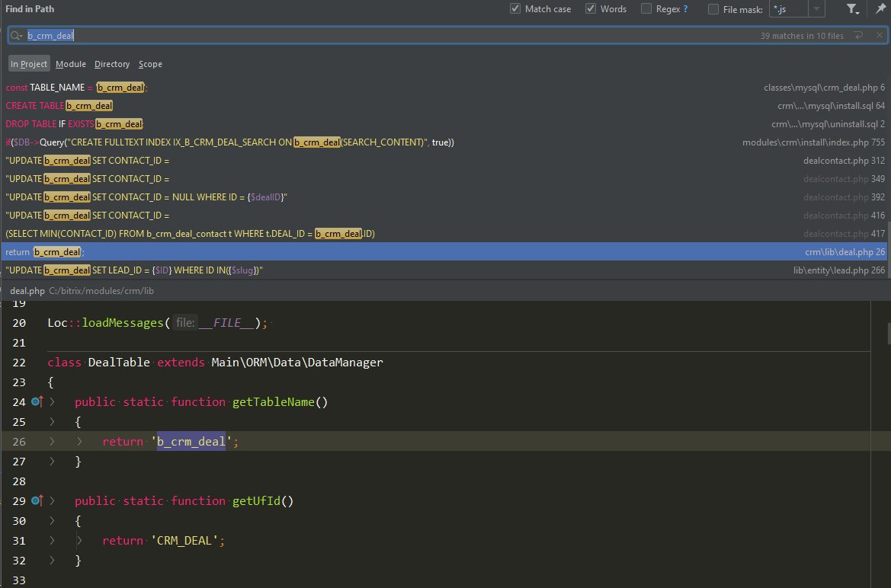Select the CREATE TABLE b_crm_deal result
This screenshot has width=891, height=588.
59,106
